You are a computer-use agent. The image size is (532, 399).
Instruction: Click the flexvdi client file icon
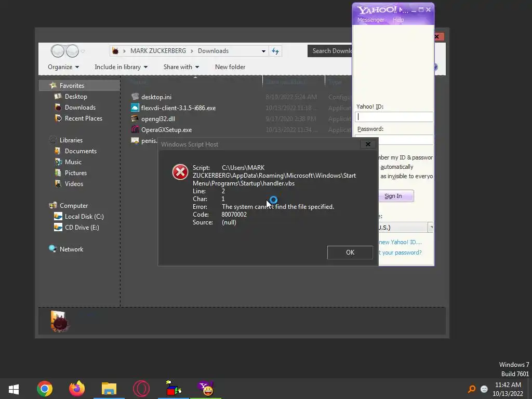[x=135, y=108]
